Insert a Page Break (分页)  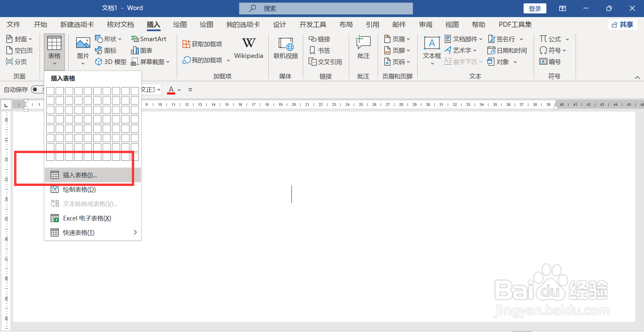pyautogui.click(x=16, y=62)
